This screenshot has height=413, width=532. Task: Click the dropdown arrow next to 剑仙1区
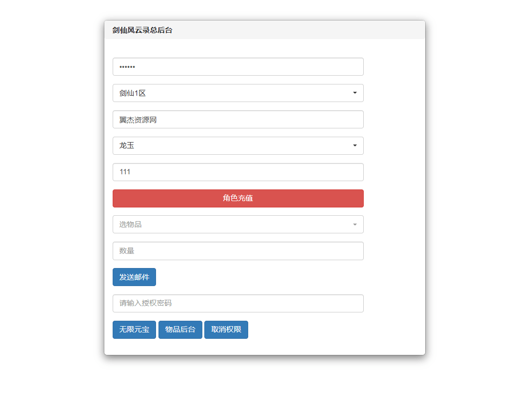355,93
